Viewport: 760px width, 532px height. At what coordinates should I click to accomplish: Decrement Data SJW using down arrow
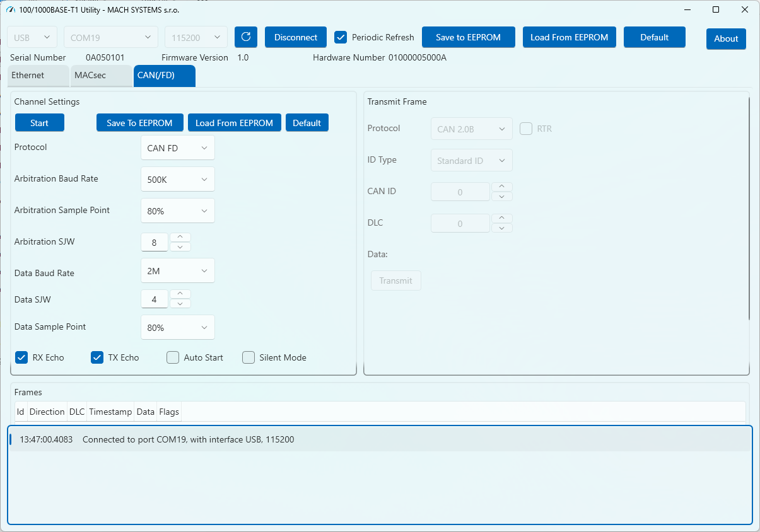pyautogui.click(x=180, y=304)
